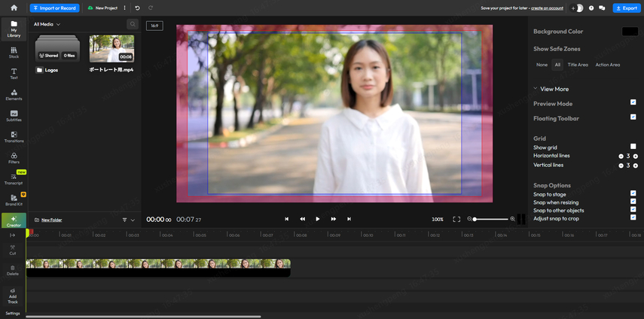This screenshot has height=319, width=644.
Task: Open the Logos folder
Action: coord(47,70)
